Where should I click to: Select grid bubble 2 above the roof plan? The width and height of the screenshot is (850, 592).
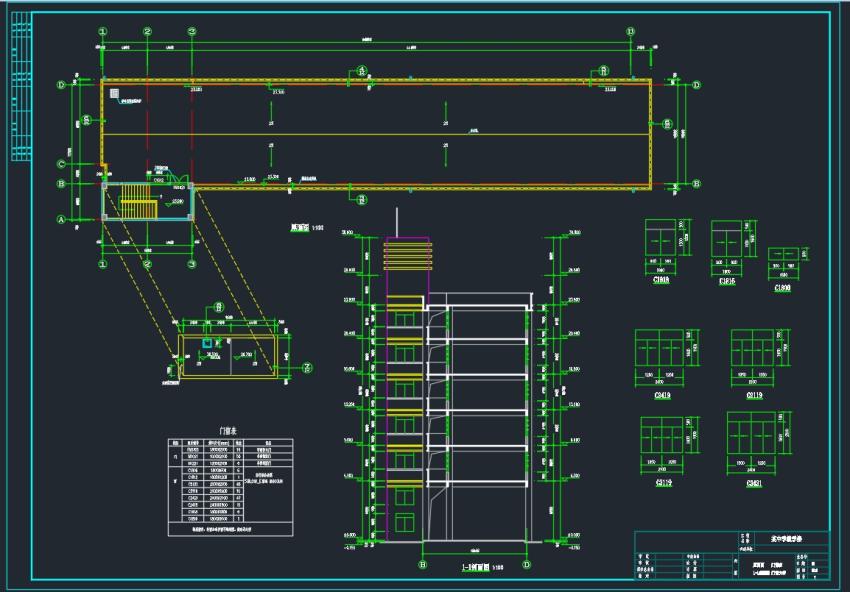(x=147, y=32)
